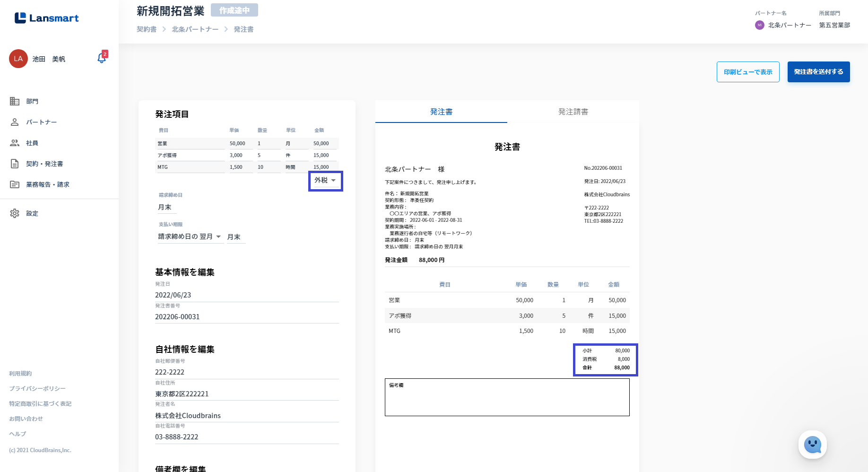
Task: Click 第五営業部 department label
Action: coord(834,25)
